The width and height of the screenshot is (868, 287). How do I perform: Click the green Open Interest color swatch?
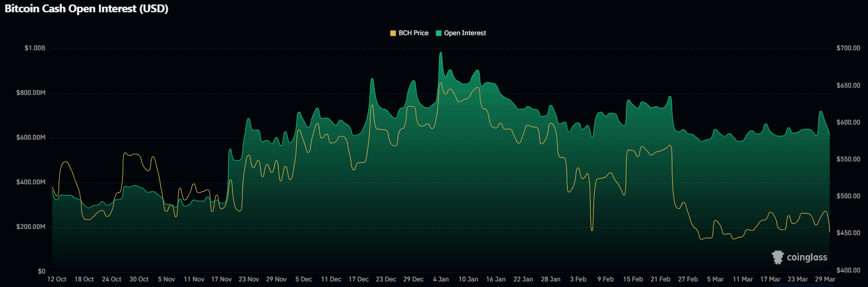pos(439,33)
